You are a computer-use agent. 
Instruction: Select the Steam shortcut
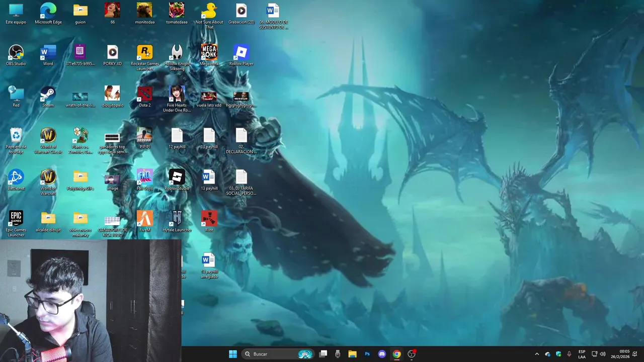(48, 97)
